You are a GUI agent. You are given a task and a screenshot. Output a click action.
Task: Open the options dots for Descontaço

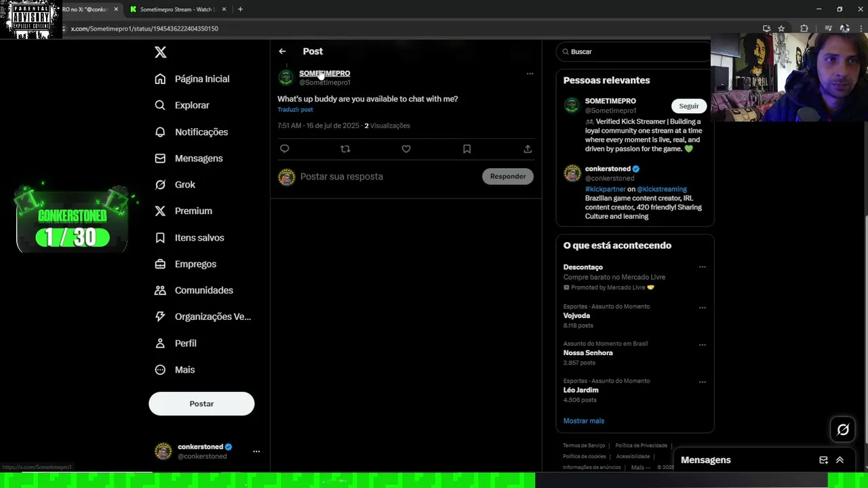click(703, 267)
